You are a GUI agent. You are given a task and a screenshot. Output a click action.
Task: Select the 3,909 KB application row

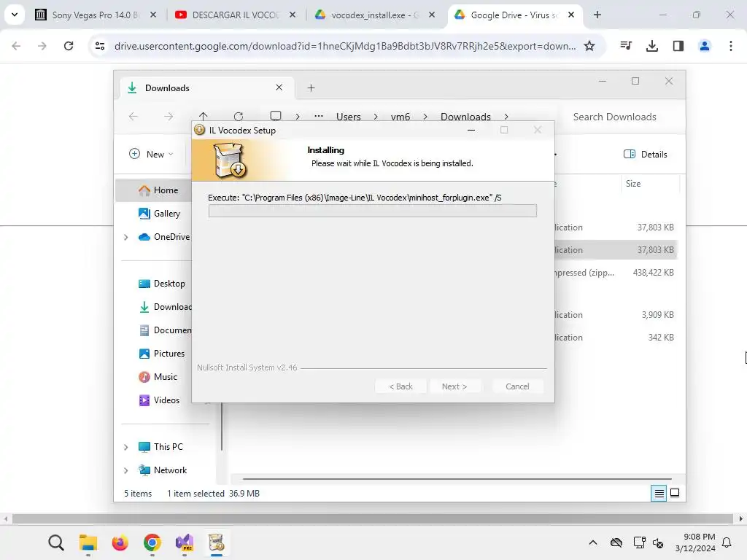(616, 315)
